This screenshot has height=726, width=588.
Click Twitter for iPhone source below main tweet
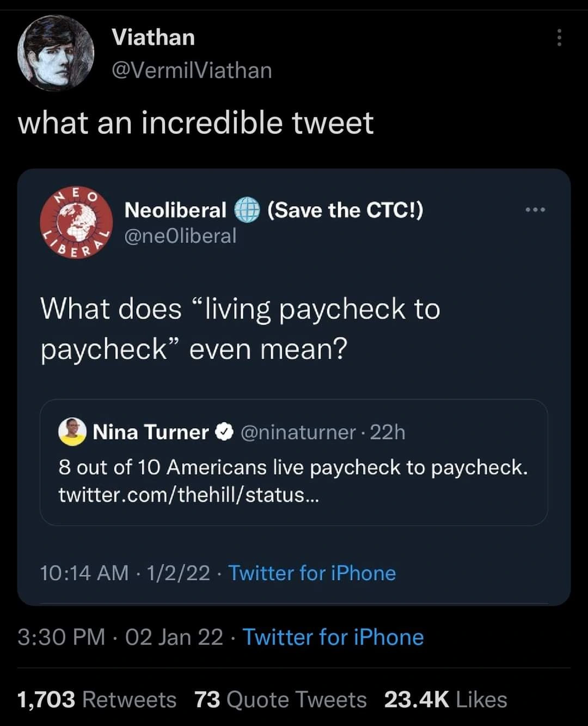point(333,637)
